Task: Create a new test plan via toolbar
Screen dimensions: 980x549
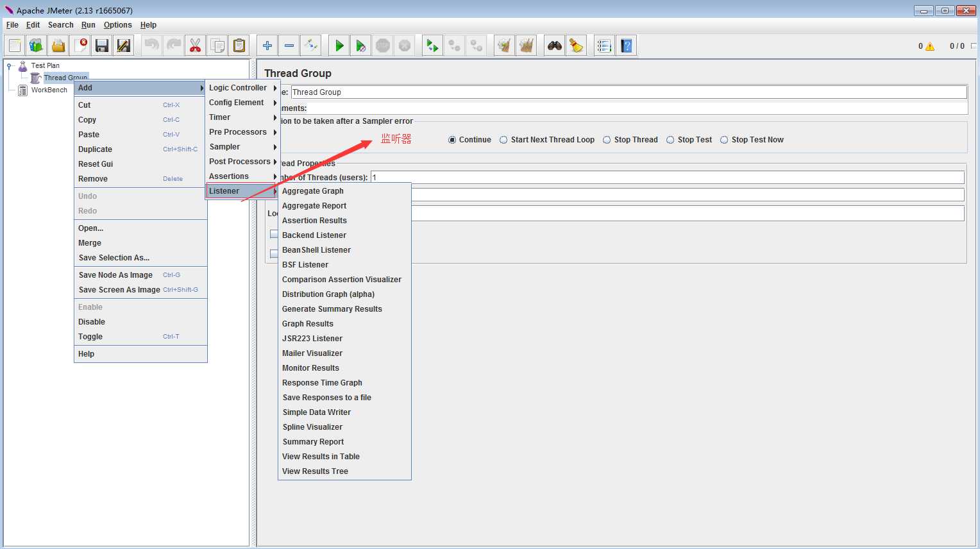Action: point(15,46)
